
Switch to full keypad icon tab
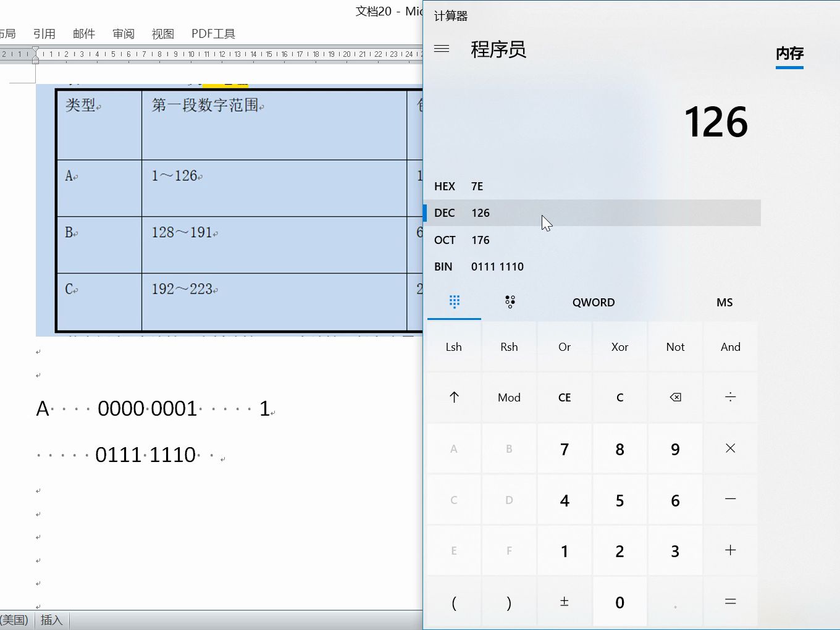click(x=455, y=302)
